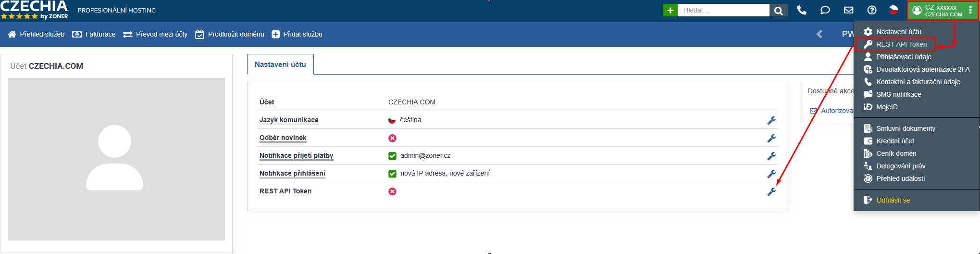Click the green plus add button

tap(670, 10)
